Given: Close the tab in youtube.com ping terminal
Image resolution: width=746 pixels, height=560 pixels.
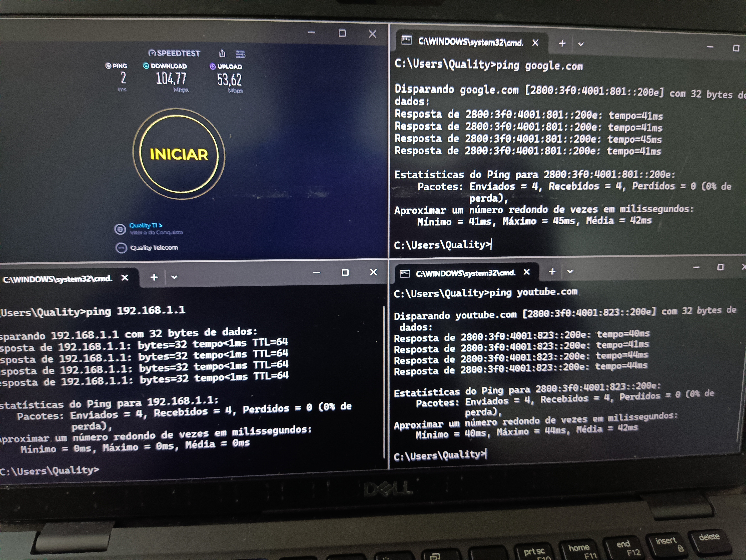Looking at the screenshot, I should (527, 272).
